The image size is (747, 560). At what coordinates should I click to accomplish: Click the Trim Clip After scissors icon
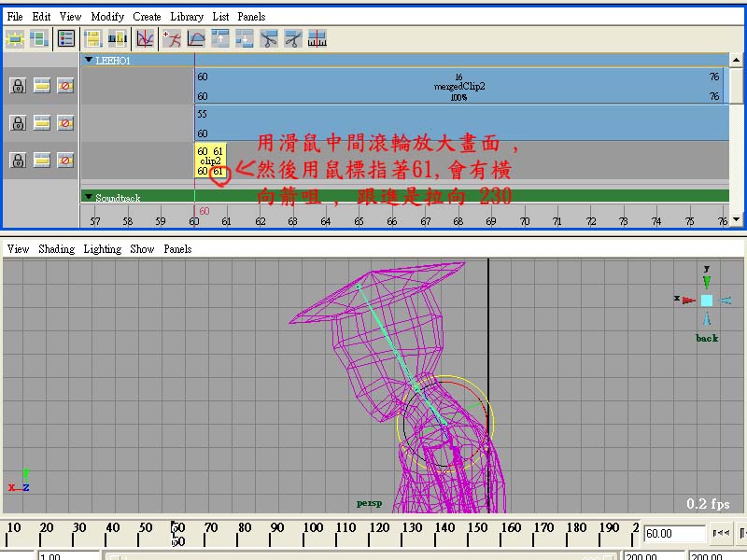293,38
